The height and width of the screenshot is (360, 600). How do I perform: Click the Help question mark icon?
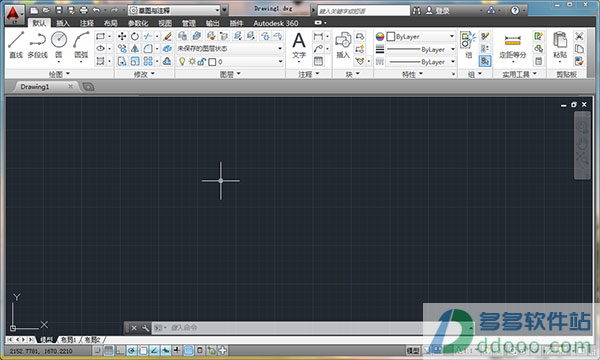click(x=515, y=10)
